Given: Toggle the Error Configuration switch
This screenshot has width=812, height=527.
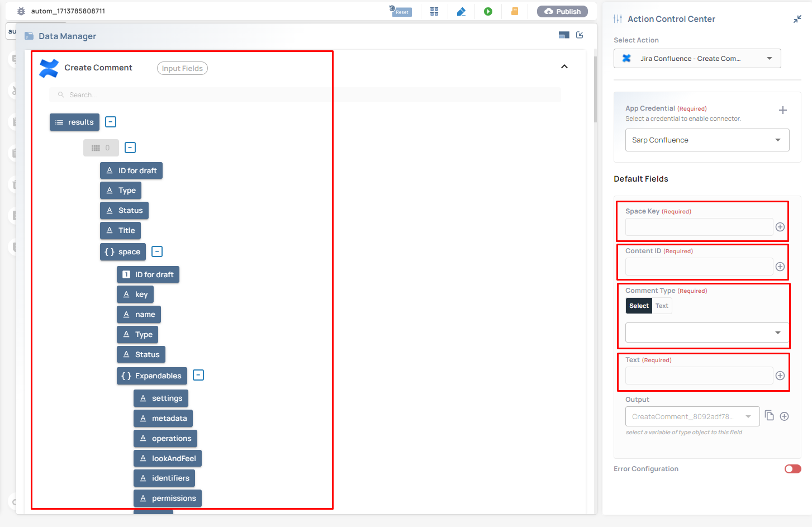Looking at the screenshot, I should [792, 469].
